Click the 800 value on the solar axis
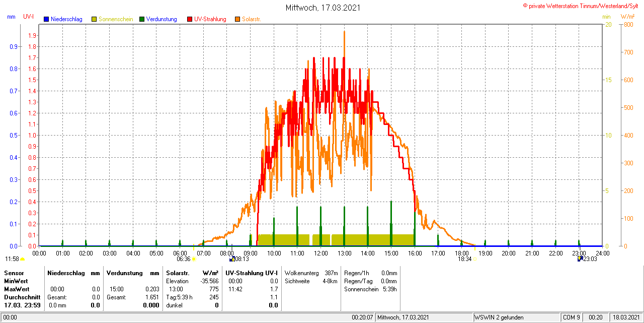644x323 pixels. coord(628,24)
